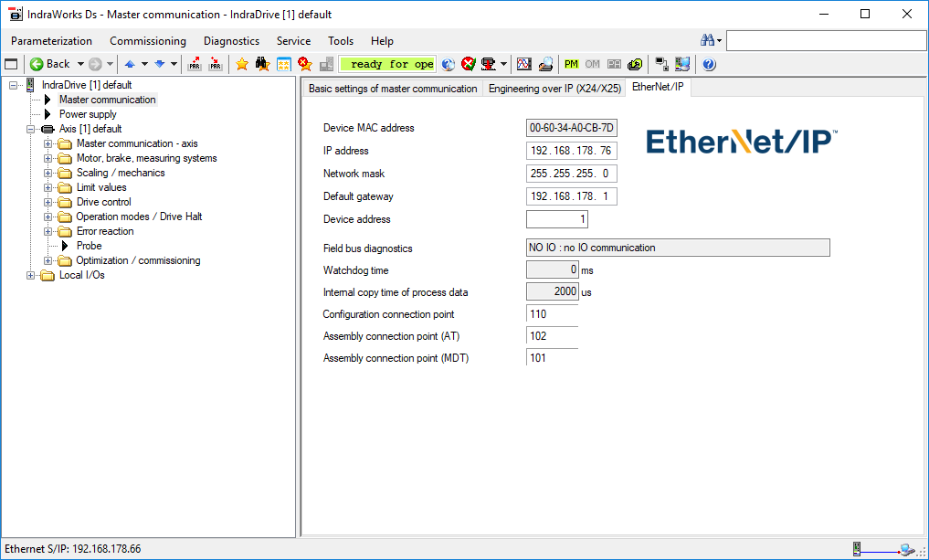This screenshot has width=929, height=560.
Task: Click the 'ready for ope' drive status display
Action: click(x=387, y=64)
